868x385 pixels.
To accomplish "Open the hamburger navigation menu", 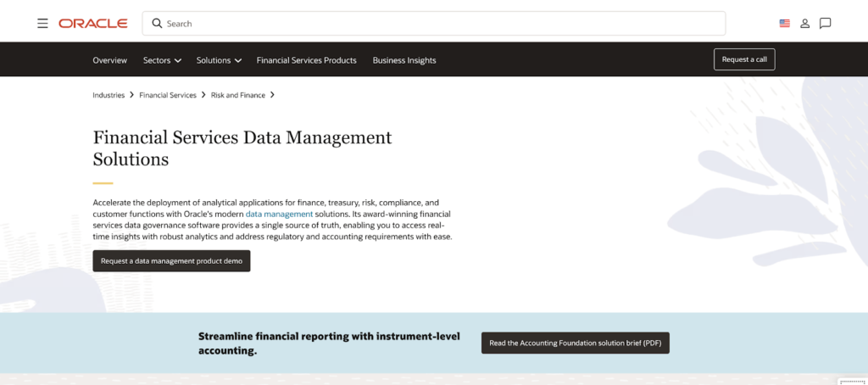I will tap(42, 23).
